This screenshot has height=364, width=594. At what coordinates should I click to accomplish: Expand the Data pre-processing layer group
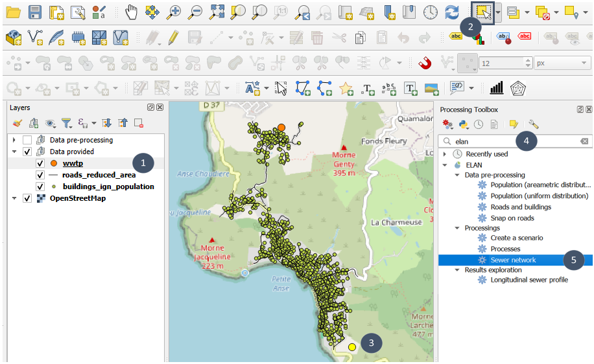(x=14, y=140)
